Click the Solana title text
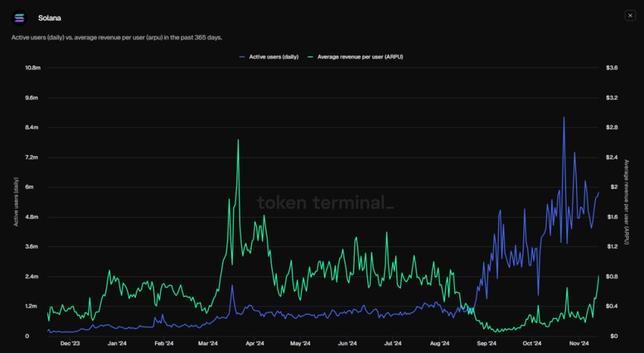This screenshot has width=644, height=353. click(x=50, y=18)
